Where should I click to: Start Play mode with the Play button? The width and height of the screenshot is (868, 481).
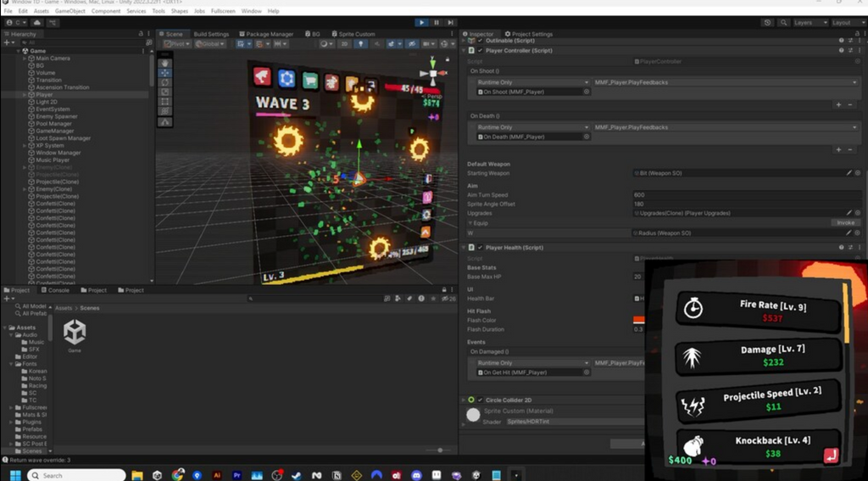(x=421, y=23)
